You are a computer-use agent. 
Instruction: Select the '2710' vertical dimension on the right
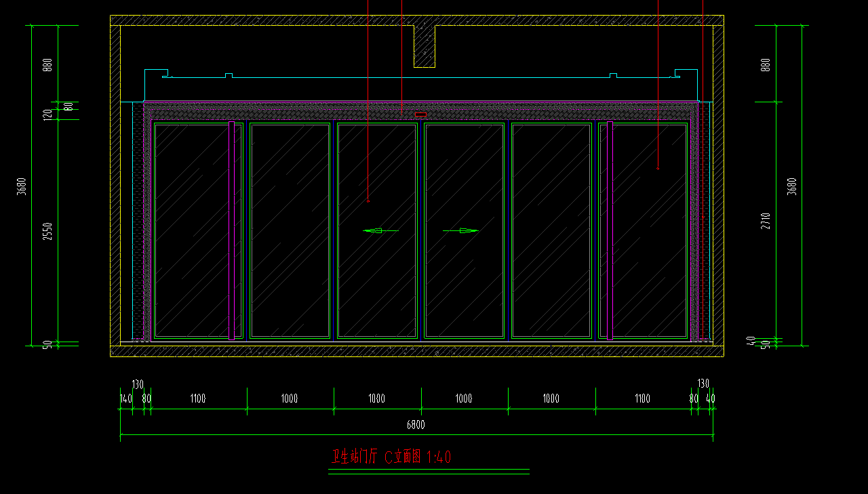point(766,221)
